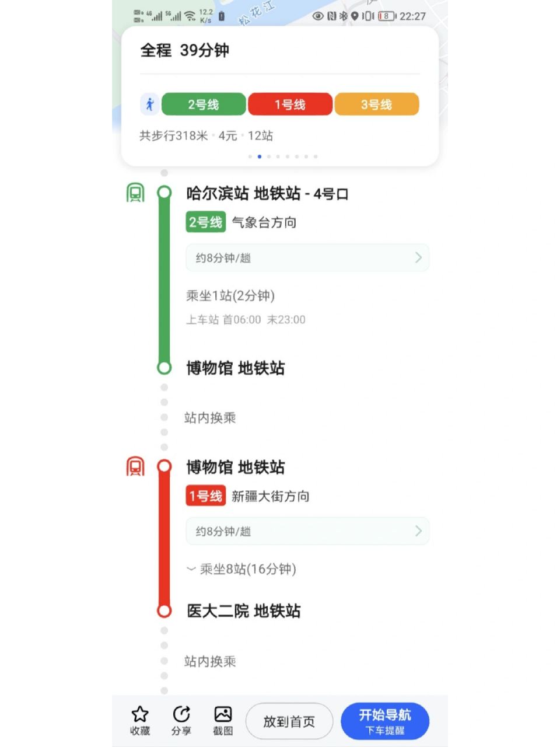Select the 2号线 green line badge
The image size is (560, 747).
click(x=203, y=104)
